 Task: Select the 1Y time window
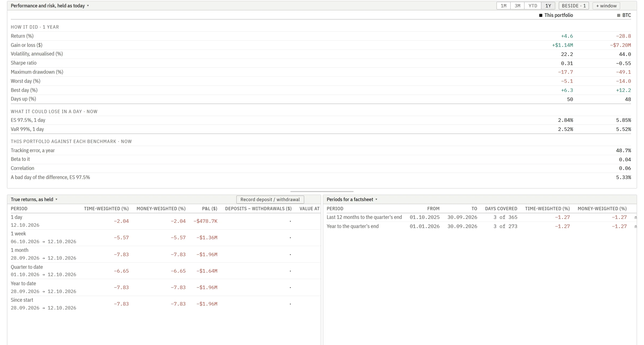point(548,6)
